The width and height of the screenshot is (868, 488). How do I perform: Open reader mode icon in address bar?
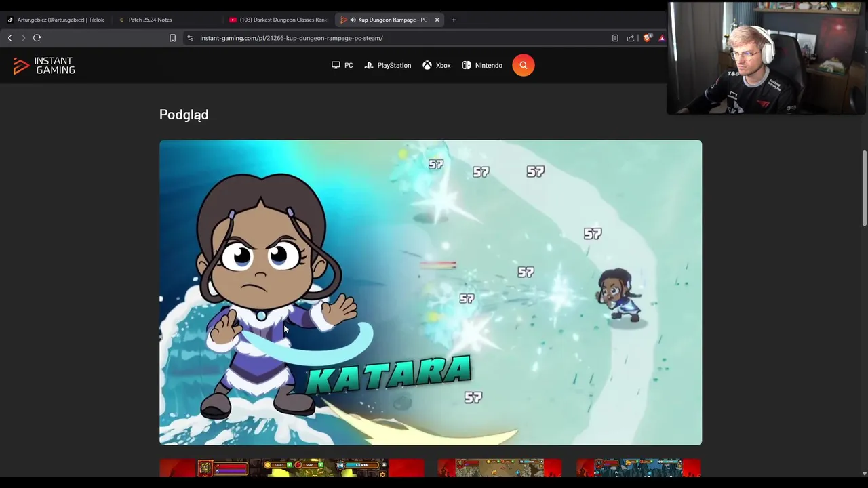pyautogui.click(x=615, y=38)
